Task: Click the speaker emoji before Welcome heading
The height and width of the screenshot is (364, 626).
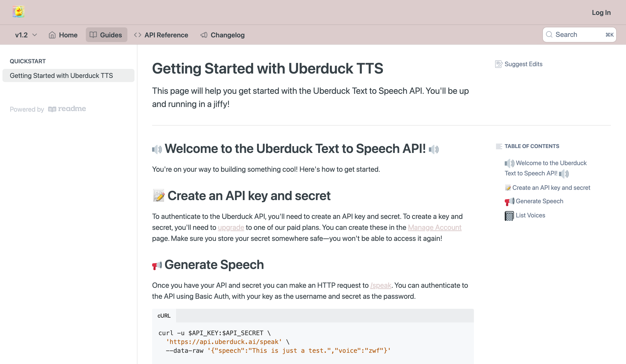Action: point(157,149)
